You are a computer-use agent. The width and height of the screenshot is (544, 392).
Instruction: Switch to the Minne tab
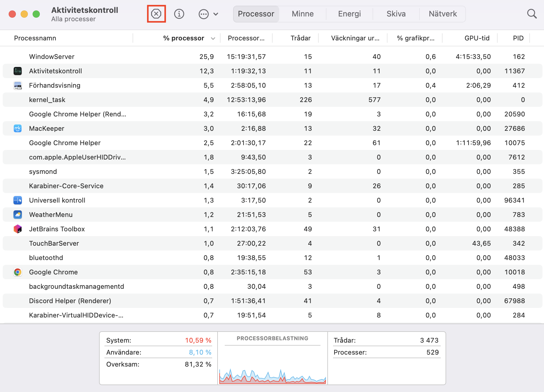[303, 14]
